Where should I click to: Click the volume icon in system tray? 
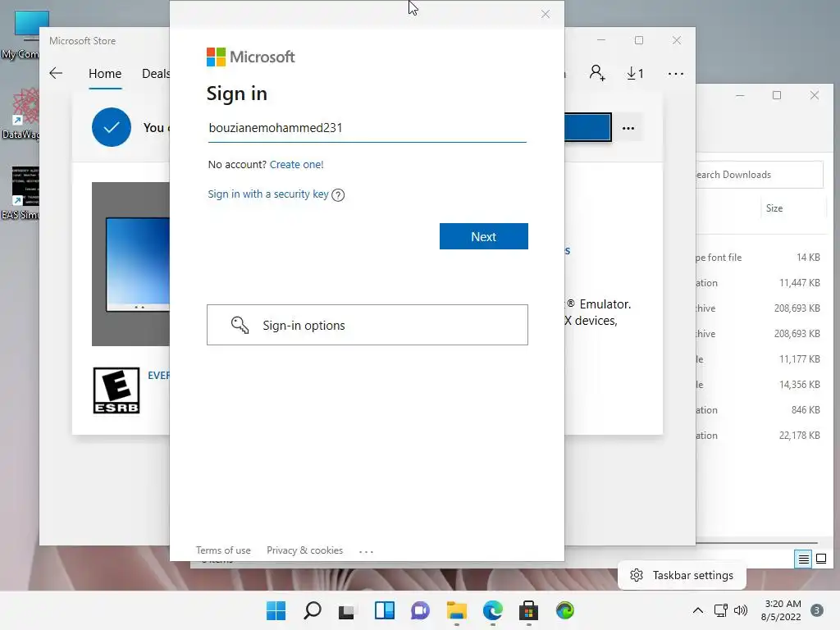click(741, 610)
